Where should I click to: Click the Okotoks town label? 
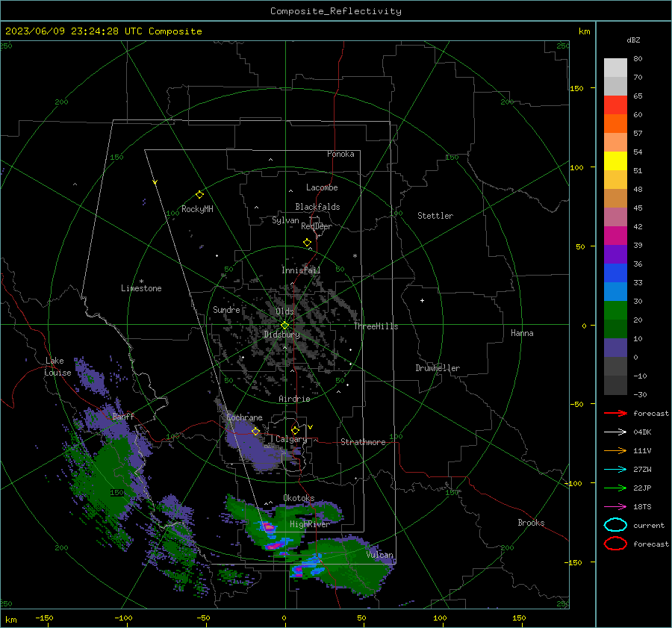pos(299,497)
